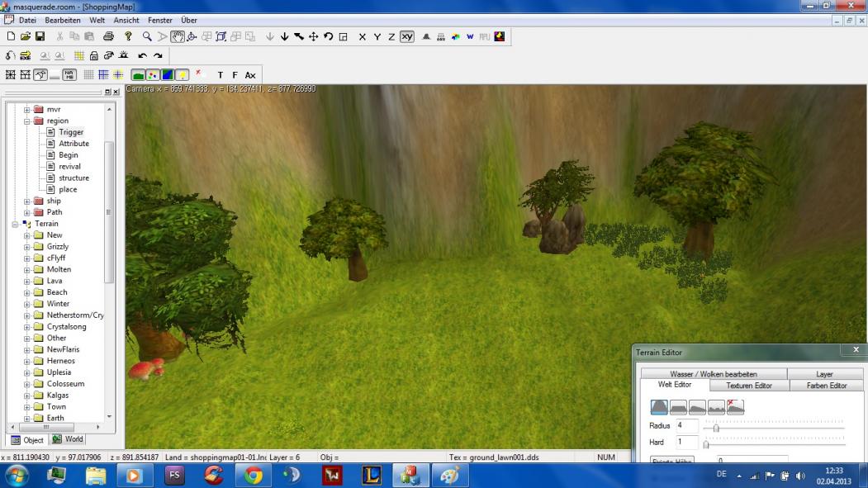Screen dimensions: 868x488
Task: Toggle the hand pan mode button
Action: 178,36
